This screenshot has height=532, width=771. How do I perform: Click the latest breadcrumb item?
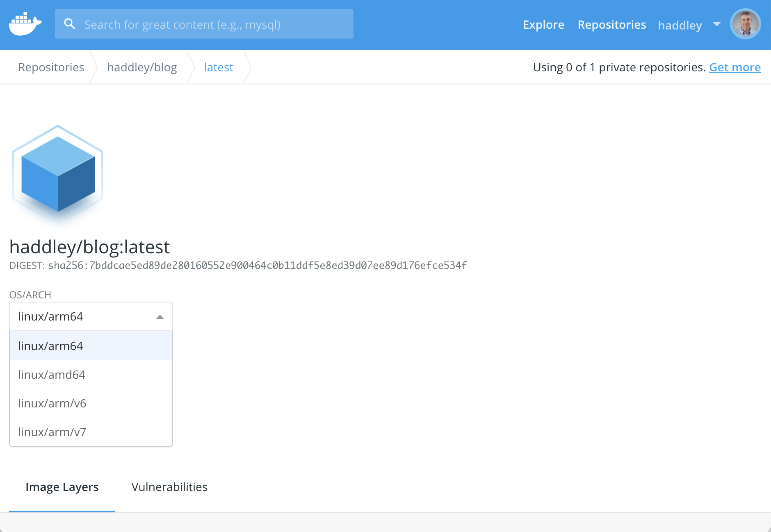point(219,67)
